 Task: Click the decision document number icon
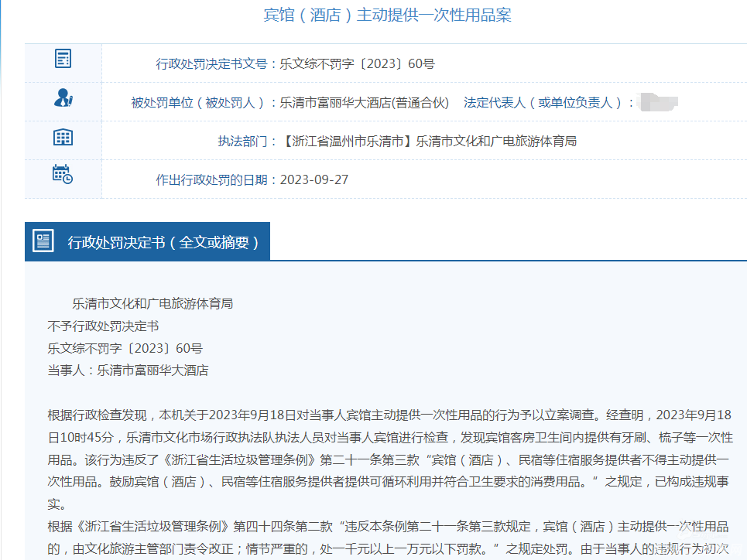[63, 59]
